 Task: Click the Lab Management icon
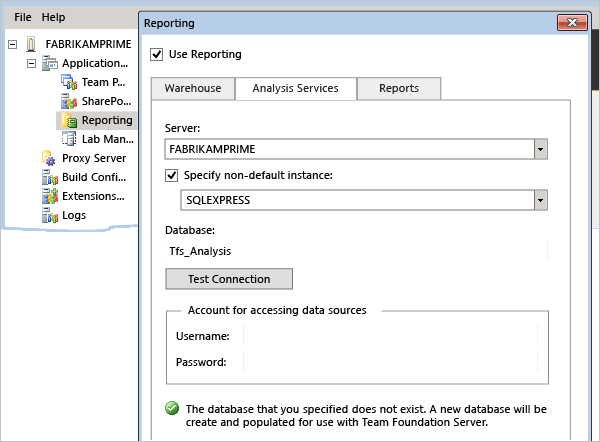coord(69,140)
